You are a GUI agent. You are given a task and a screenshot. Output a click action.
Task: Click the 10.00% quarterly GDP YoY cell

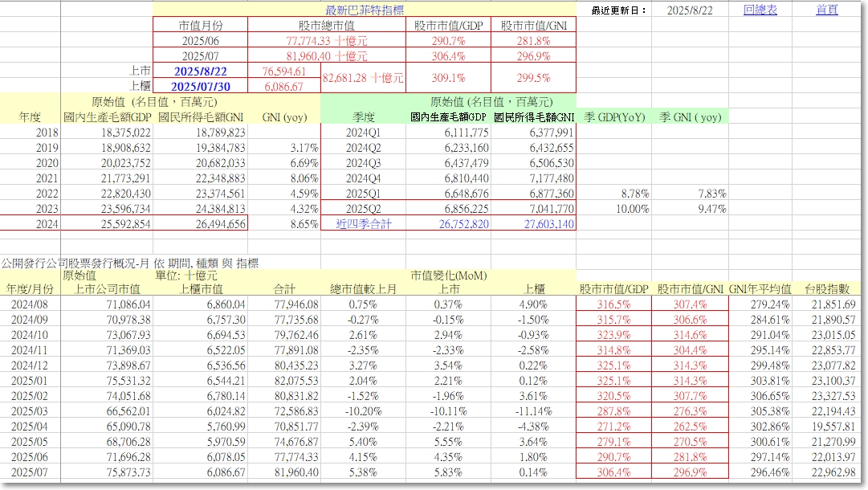tap(633, 209)
